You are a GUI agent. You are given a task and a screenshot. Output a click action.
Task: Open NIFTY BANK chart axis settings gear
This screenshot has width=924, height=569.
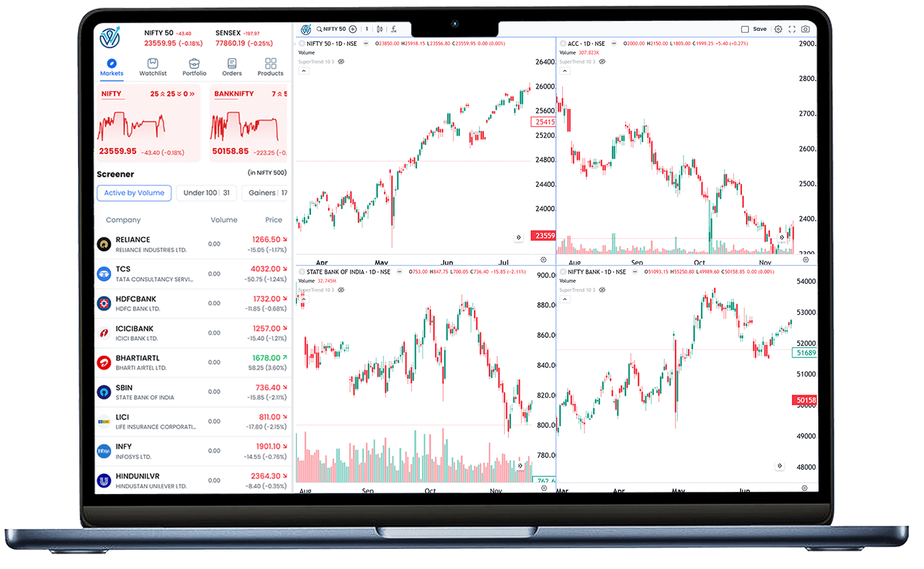pyautogui.click(x=804, y=488)
